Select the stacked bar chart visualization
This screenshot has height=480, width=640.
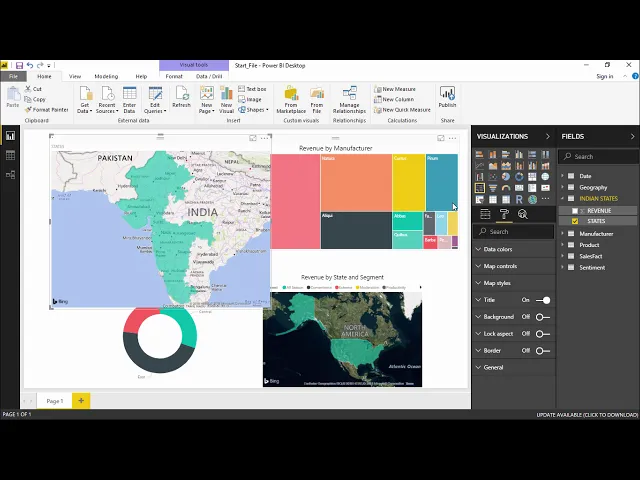(480, 154)
